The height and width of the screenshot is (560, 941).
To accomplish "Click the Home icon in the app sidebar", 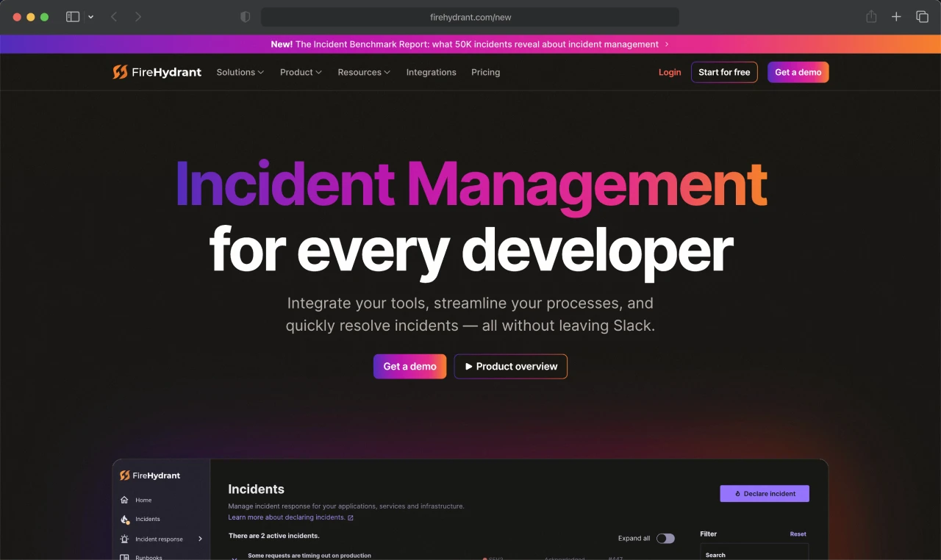I will point(124,500).
